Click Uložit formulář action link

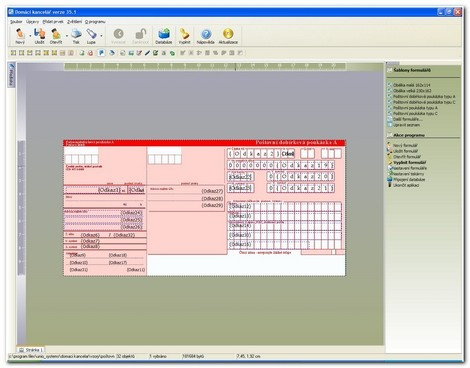pyautogui.click(x=405, y=151)
